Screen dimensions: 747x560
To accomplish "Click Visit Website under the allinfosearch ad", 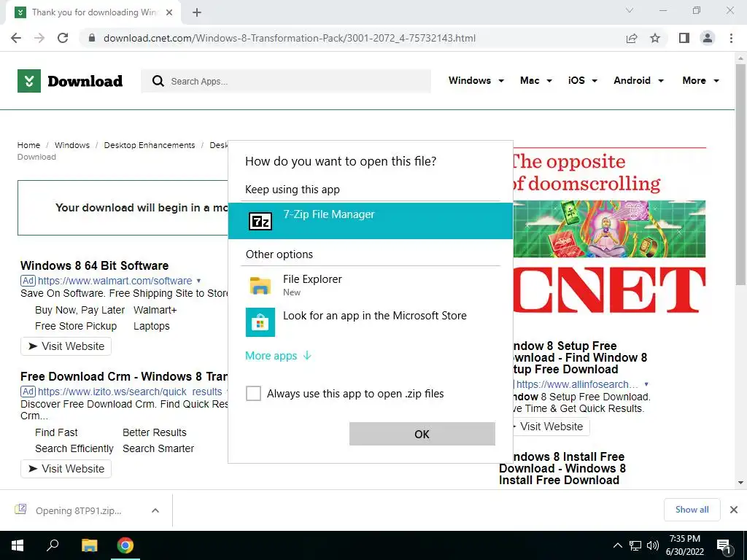I will pos(550,427).
